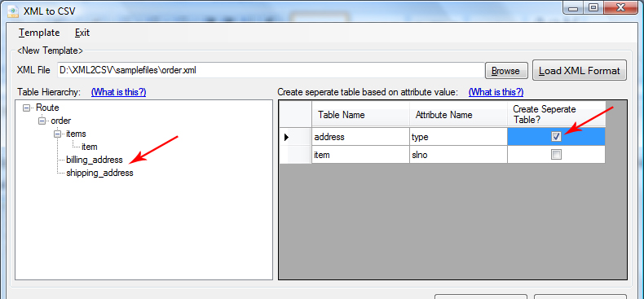Select items node in the tree
This screenshot has height=299, width=644.
coord(76,134)
